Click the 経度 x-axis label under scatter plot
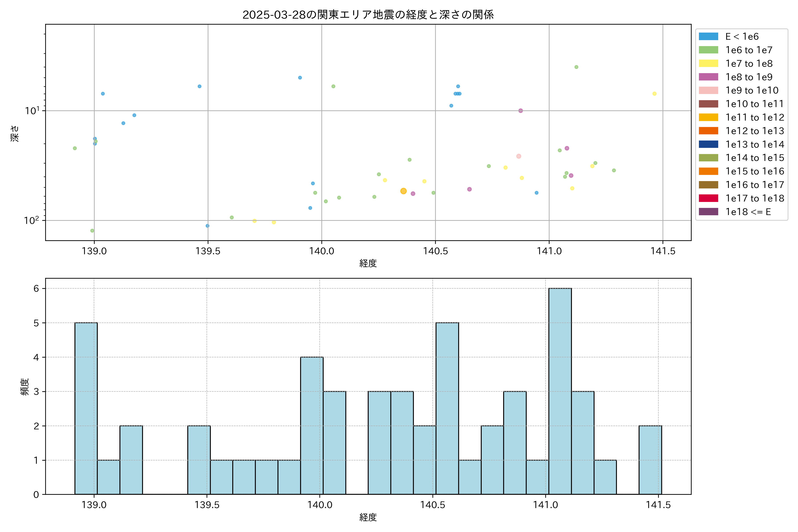 click(368, 263)
